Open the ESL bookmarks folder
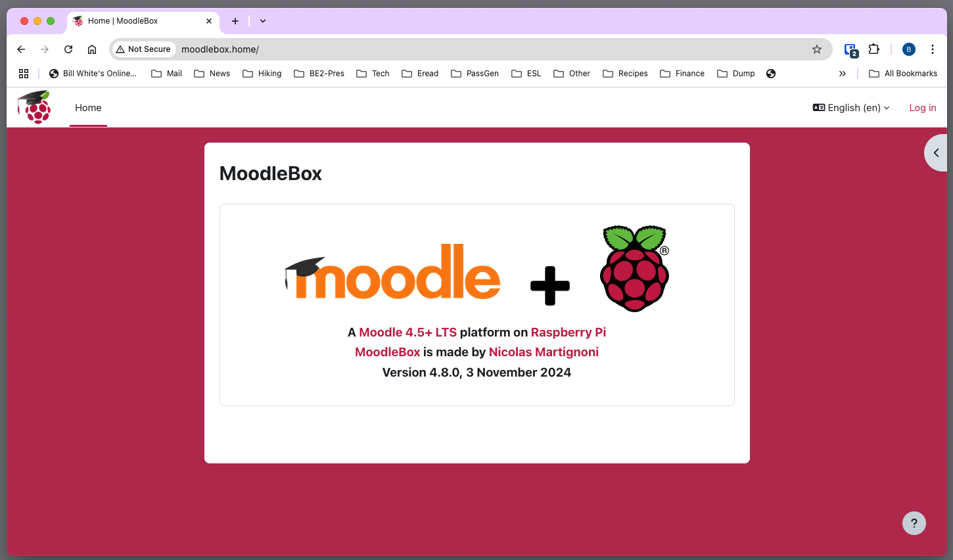Screen dimensions: 953x560 [x=526, y=74]
